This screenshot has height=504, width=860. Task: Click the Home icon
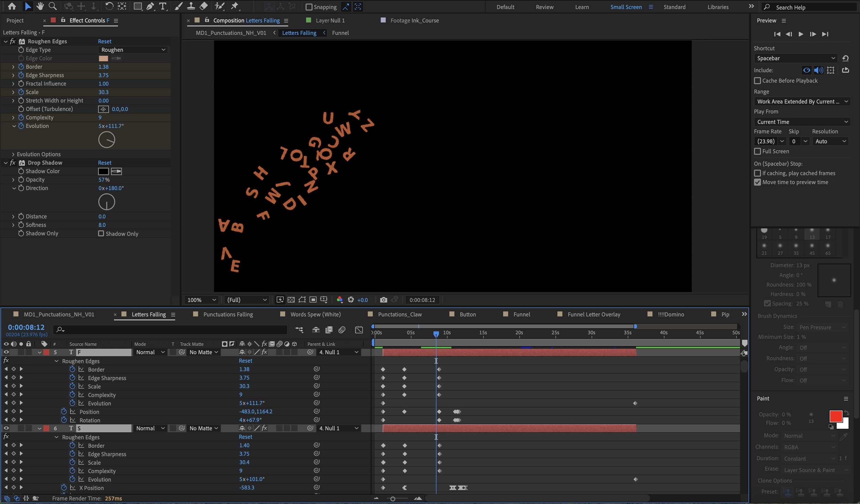pos(12,6)
